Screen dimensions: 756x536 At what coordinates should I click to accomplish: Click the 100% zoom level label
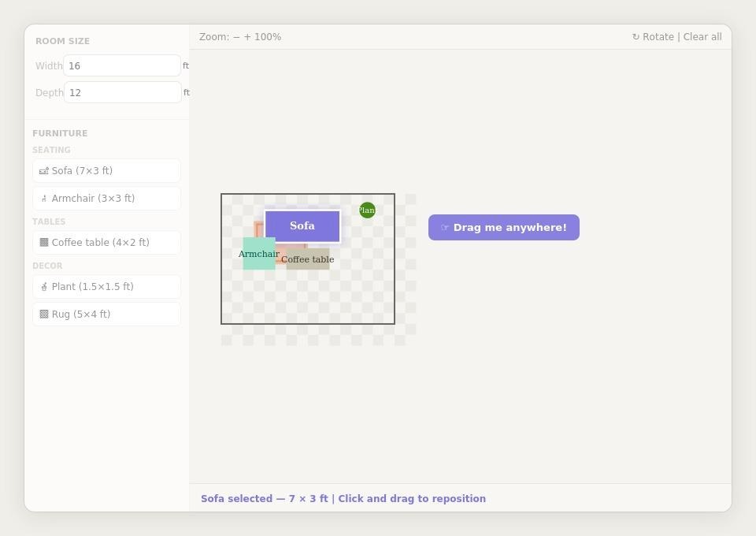point(268,37)
